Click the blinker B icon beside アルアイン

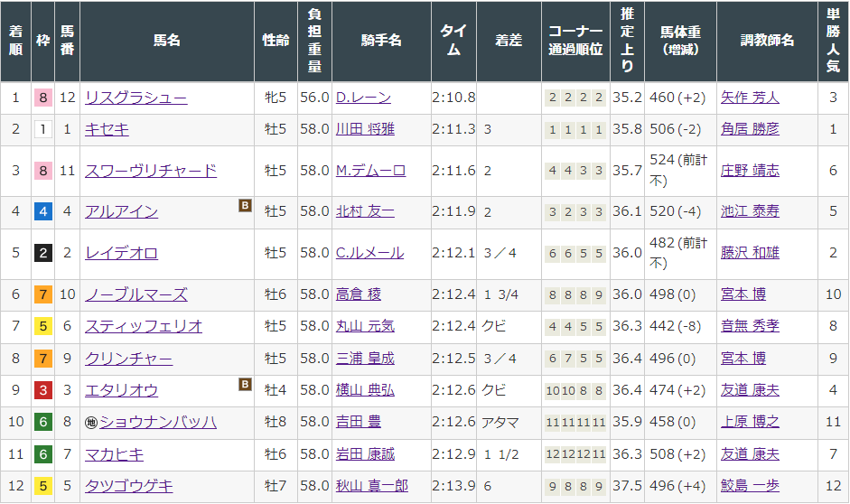coord(245,205)
